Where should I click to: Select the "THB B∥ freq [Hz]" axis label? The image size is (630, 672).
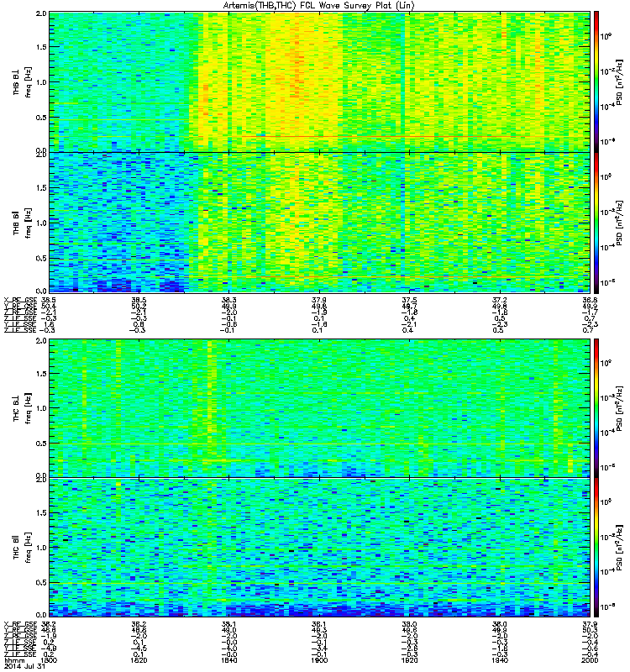tap(22, 223)
